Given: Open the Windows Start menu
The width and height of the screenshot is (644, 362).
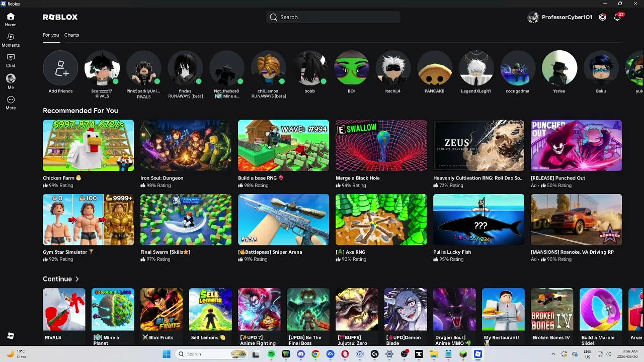Looking at the screenshot, I should coord(167,354).
